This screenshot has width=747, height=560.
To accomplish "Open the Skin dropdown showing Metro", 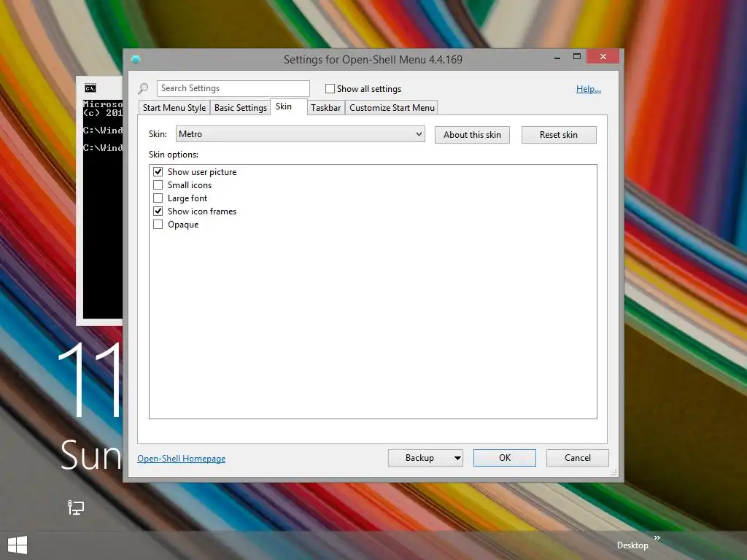I will pyautogui.click(x=300, y=134).
